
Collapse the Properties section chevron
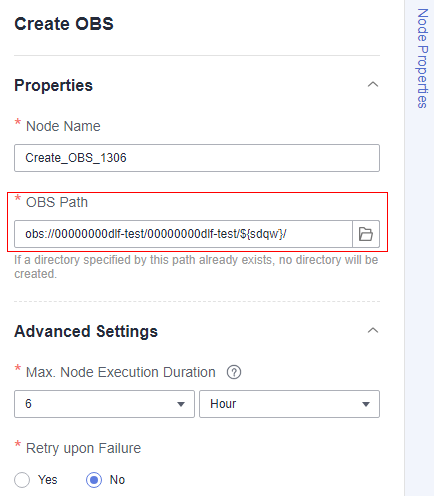(x=373, y=84)
